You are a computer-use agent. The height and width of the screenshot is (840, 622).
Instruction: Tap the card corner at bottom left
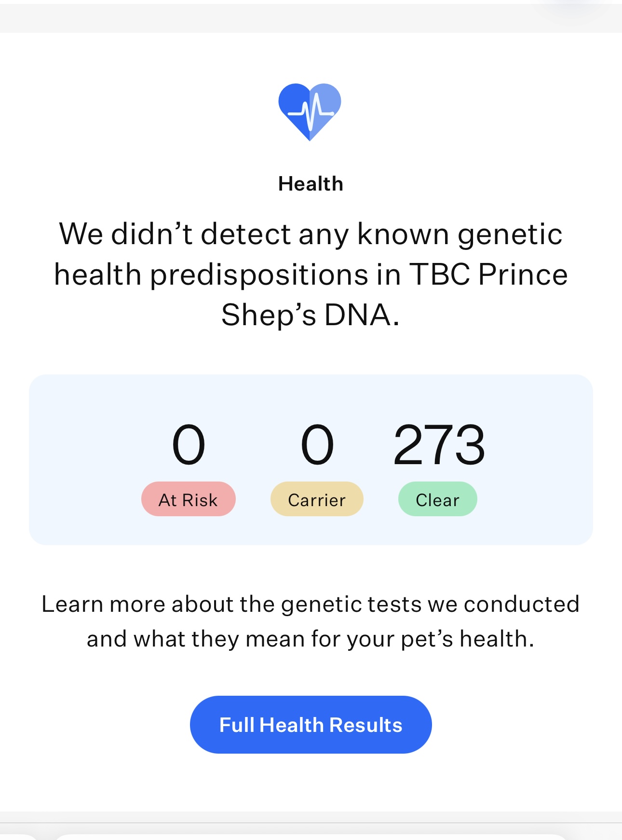[x=17, y=837]
